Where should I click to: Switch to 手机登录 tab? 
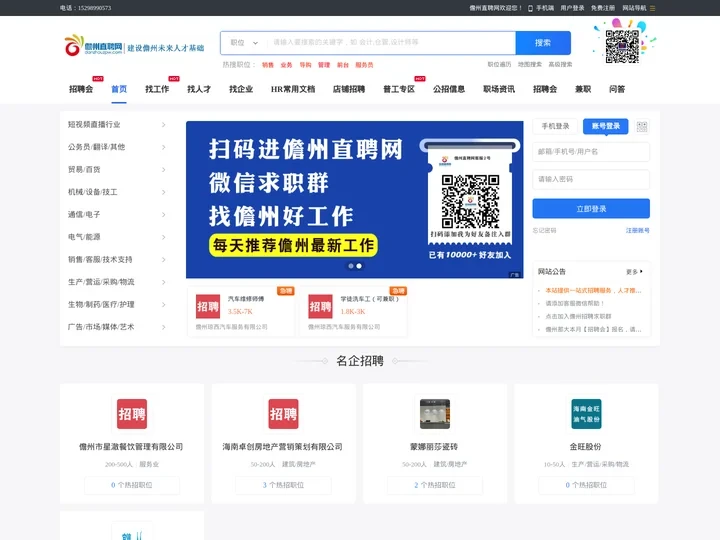[x=555, y=126]
